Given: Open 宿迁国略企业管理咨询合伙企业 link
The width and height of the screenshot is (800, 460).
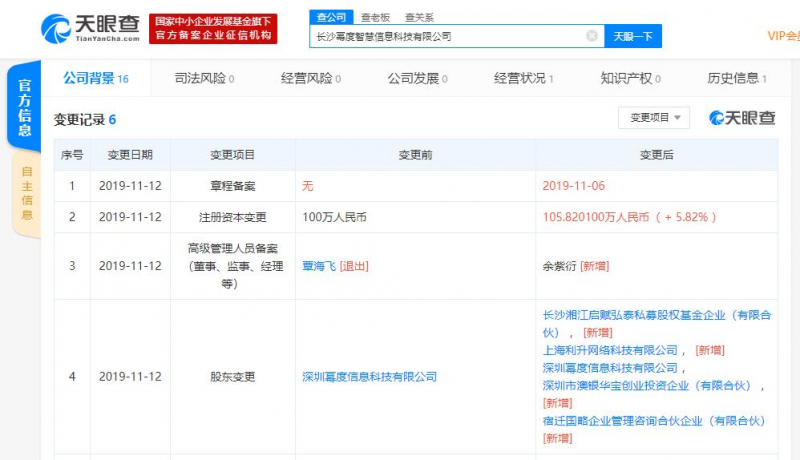Looking at the screenshot, I should tap(654, 421).
